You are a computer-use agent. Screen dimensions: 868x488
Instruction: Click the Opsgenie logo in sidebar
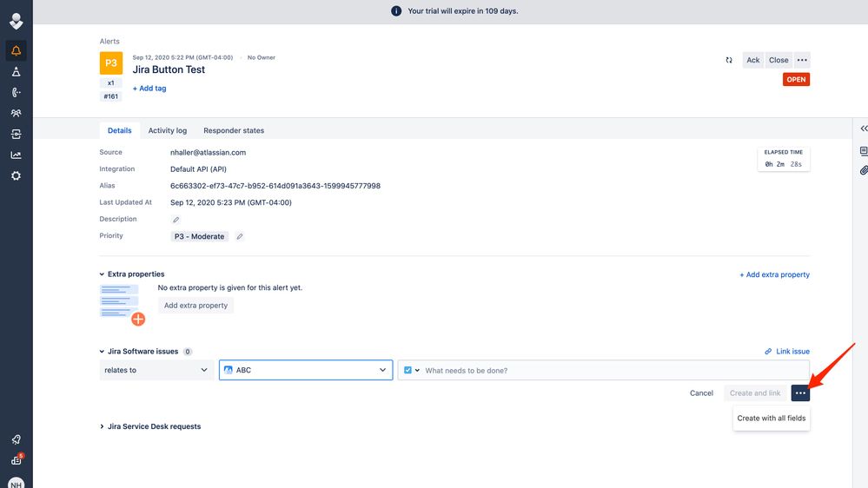(x=16, y=21)
